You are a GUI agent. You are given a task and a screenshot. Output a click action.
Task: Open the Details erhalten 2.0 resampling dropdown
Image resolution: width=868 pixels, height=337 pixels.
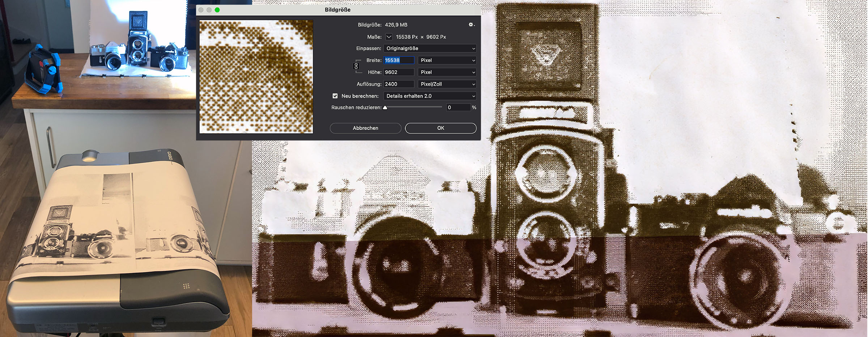pyautogui.click(x=430, y=96)
